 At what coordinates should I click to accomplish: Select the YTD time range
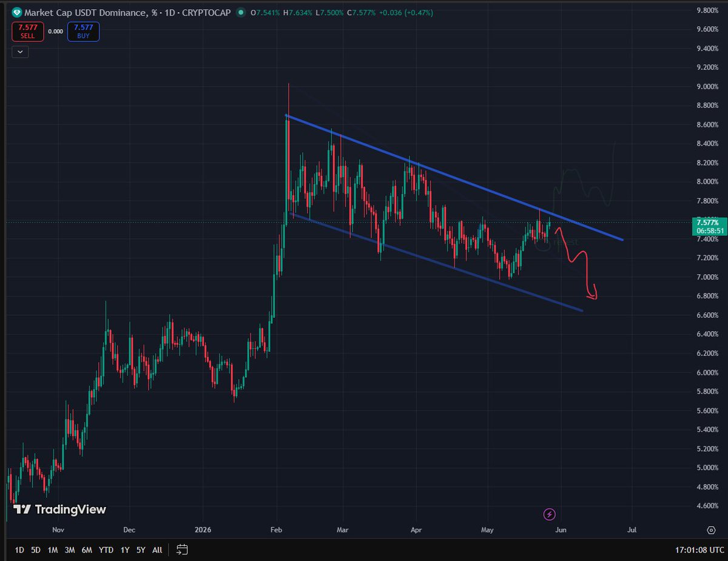point(106,550)
